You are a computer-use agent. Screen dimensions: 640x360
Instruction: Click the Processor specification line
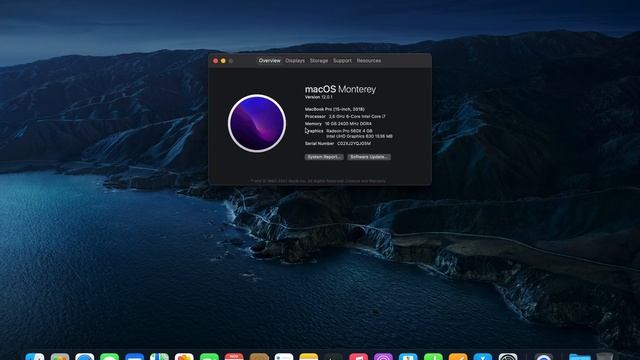(x=345, y=116)
